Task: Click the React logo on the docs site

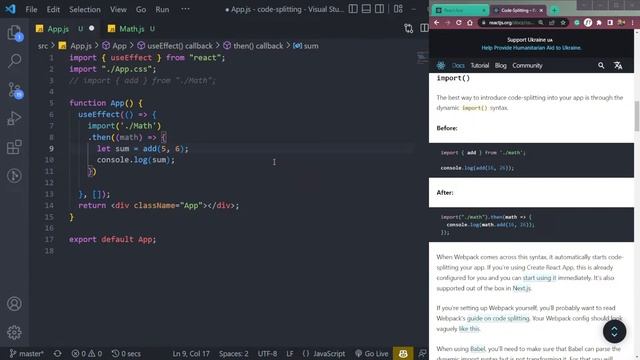Action: (441, 65)
